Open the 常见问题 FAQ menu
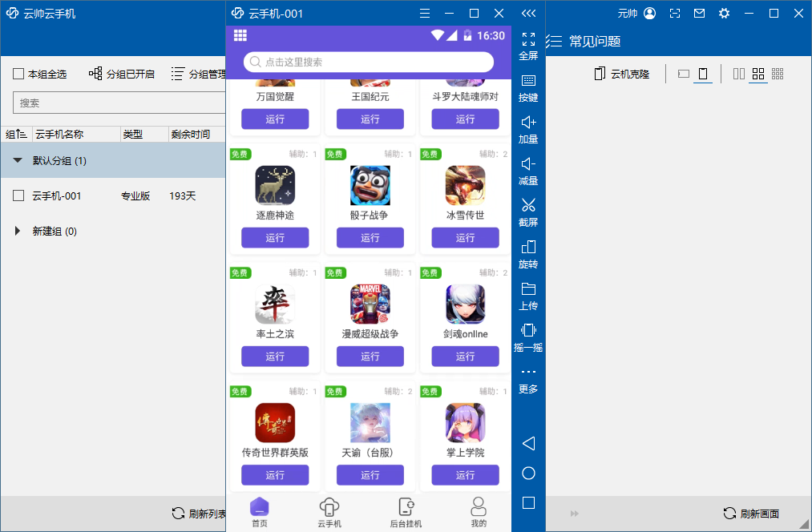 (584, 41)
